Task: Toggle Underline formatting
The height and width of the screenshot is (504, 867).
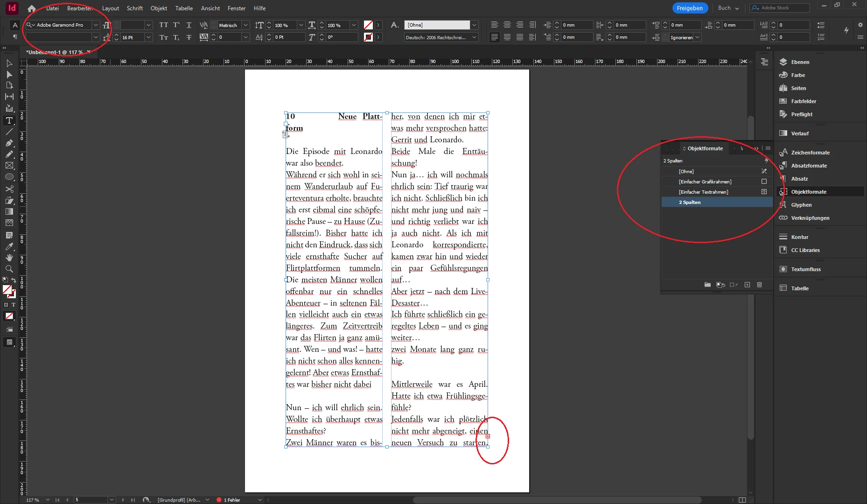Action: point(189,25)
